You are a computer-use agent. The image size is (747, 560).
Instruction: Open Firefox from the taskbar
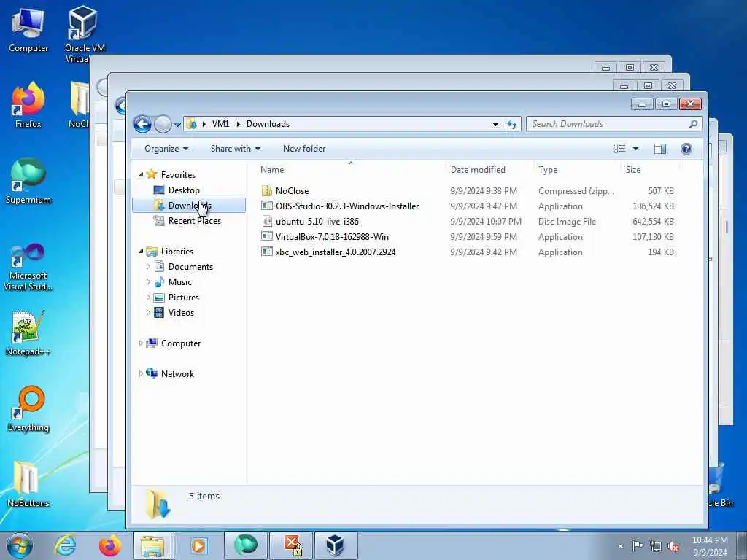(x=110, y=545)
